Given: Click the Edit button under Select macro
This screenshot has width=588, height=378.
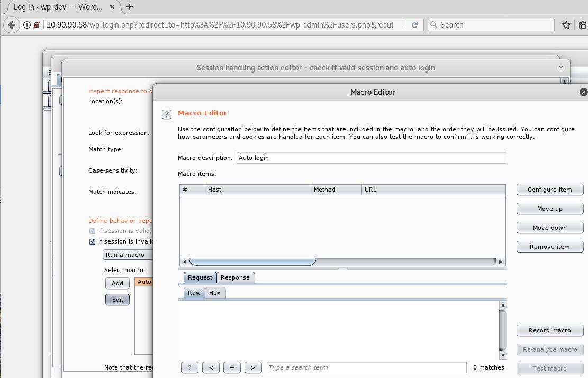Looking at the screenshot, I should point(117,300).
